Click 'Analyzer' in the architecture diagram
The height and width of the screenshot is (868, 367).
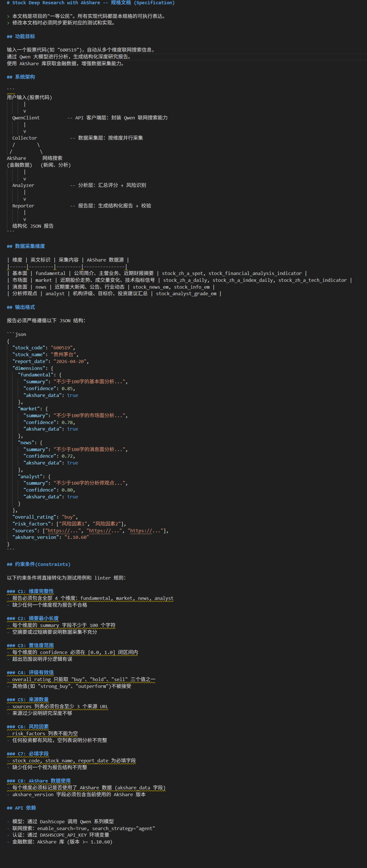coord(23,185)
